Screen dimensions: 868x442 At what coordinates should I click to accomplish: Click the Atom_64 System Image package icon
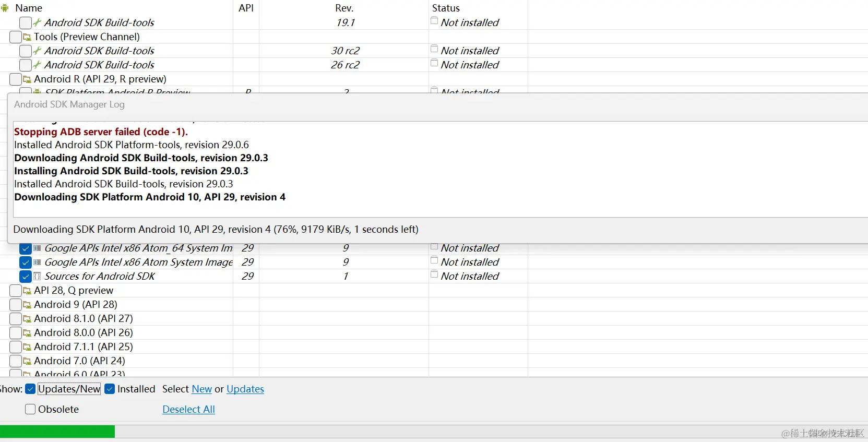[37, 248]
